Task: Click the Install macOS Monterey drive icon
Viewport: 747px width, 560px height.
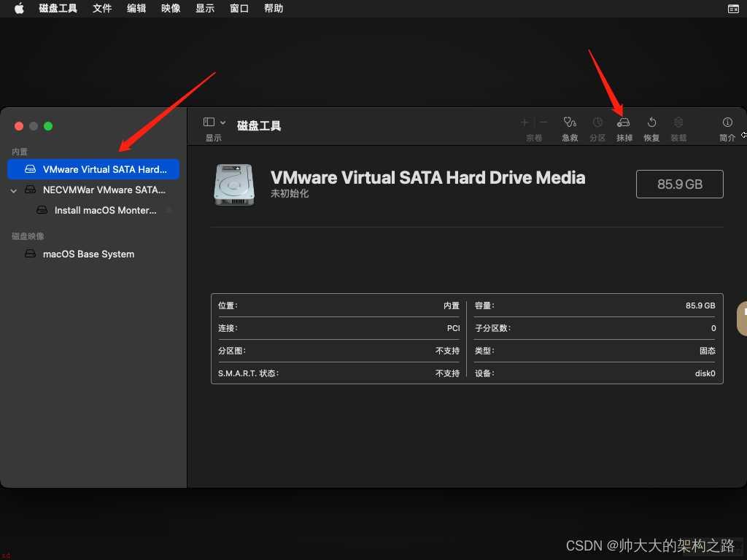Action: pos(42,210)
